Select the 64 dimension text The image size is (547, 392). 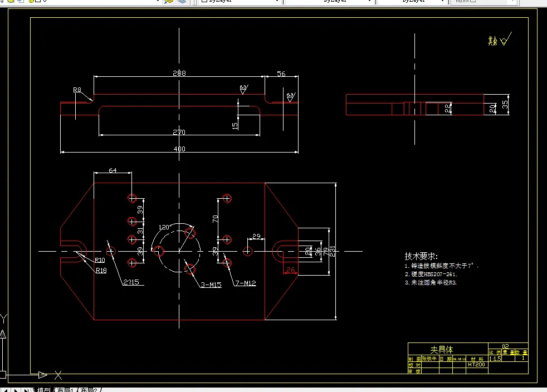click(x=113, y=170)
